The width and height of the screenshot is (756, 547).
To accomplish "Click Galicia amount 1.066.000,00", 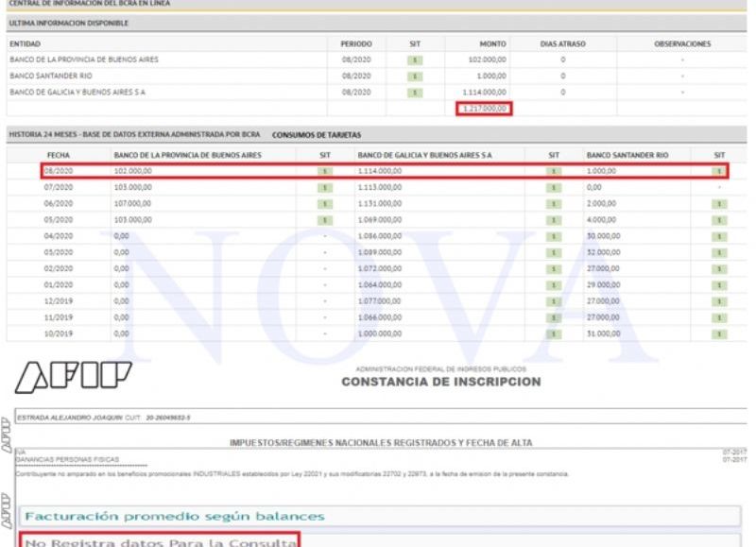I will coord(380,317).
